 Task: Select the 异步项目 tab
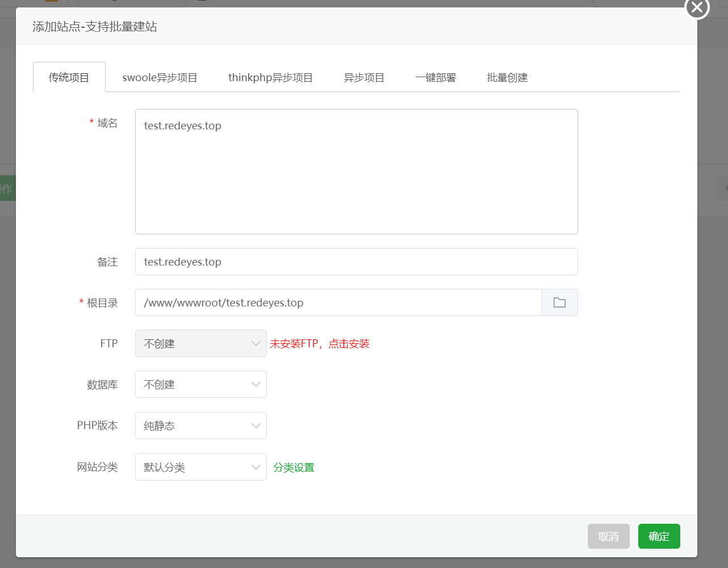tap(364, 78)
